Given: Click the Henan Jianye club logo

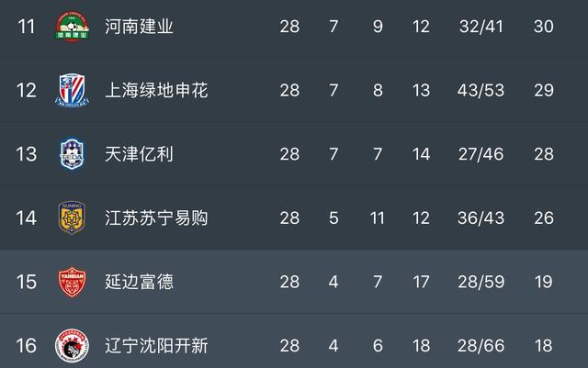Looking at the screenshot, I should [x=73, y=27].
